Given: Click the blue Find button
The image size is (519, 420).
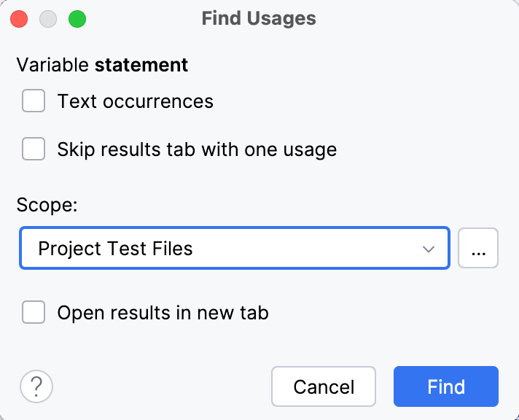Looking at the screenshot, I should click(x=445, y=386).
